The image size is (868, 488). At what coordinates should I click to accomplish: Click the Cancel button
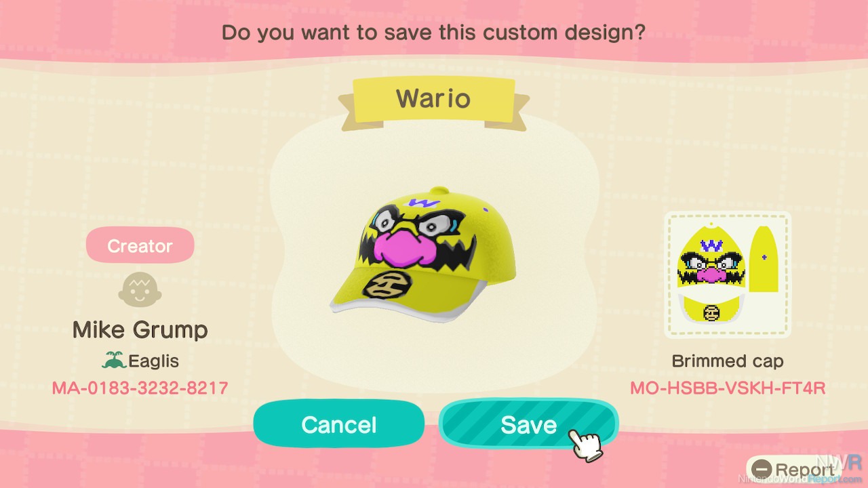point(338,424)
